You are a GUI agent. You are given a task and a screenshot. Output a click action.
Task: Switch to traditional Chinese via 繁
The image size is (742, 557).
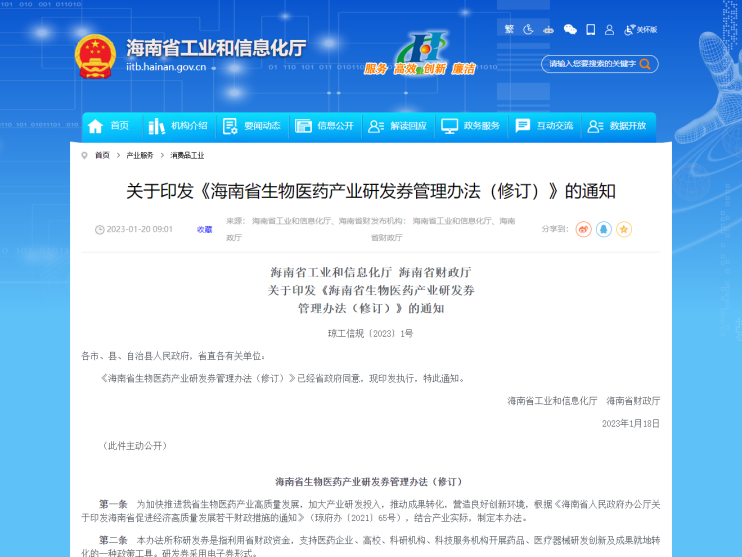point(509,29)
